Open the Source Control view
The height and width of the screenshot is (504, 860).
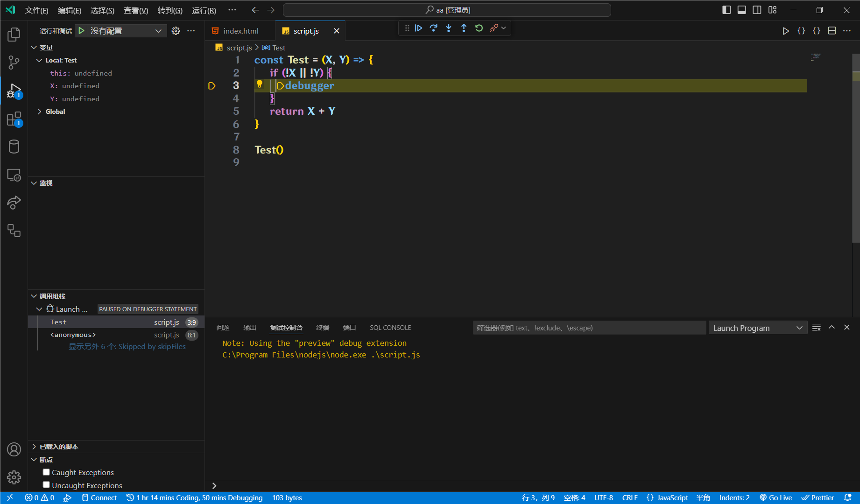[14, 63]
